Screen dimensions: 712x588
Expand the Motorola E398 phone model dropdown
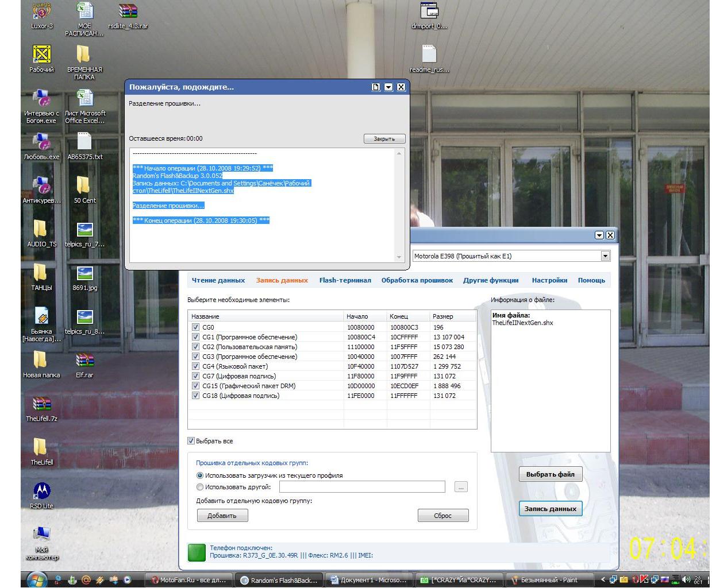(605, 256)
